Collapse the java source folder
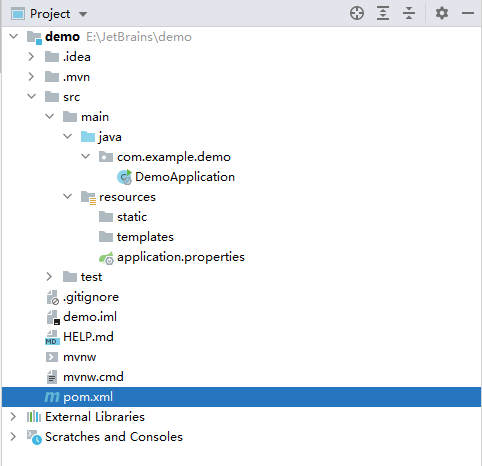The width and height of the screenshot is (482, 466). [68, 136]
